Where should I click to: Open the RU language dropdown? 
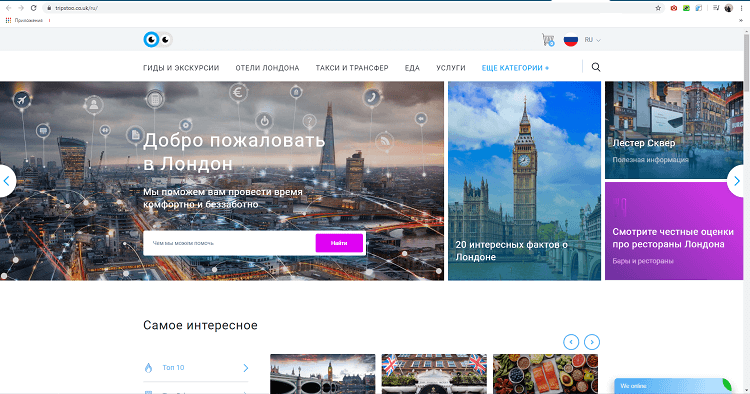(x=592, y=40)
